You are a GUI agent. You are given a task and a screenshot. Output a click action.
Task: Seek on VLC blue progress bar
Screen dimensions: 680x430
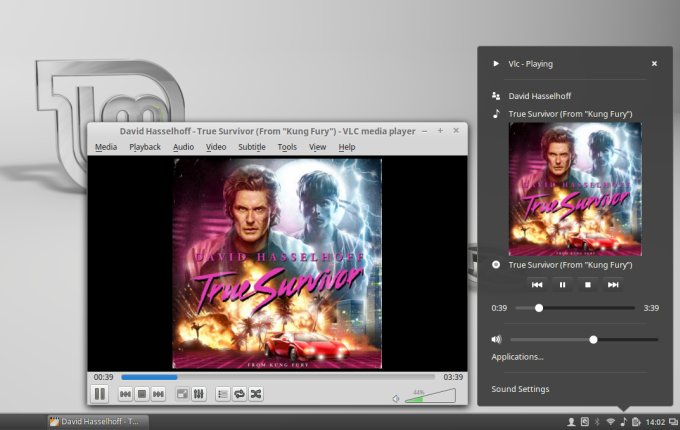pyautogui.click(x=278, y=377)
